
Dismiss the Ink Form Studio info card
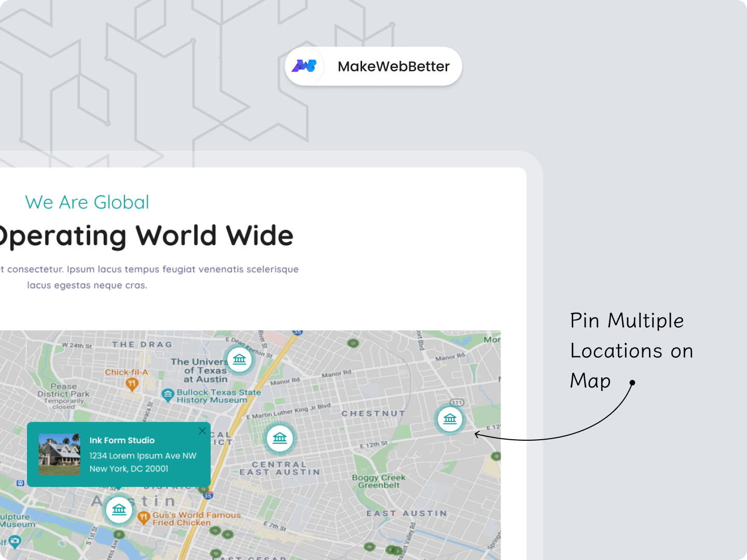pyautogui.click(x=202, y=431)
